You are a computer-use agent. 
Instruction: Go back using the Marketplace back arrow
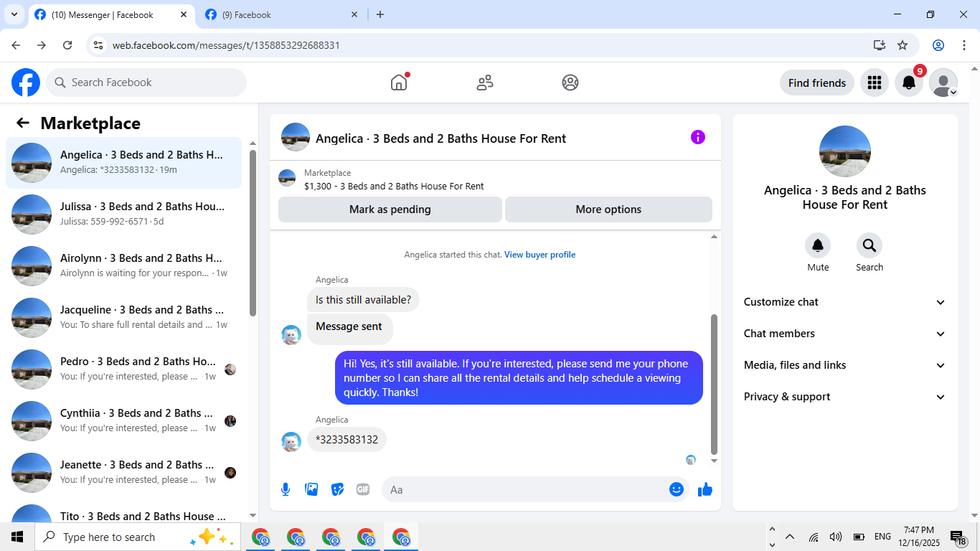coord(23,123)
